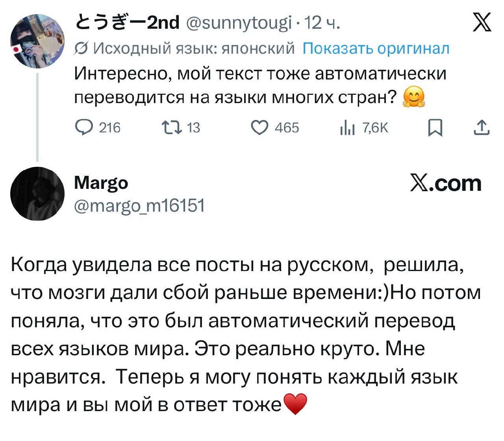Image resolution: width=504 pixels, height=441 pixels.
Task: Click the reply speech bubble icon
Action: point(83,128)
